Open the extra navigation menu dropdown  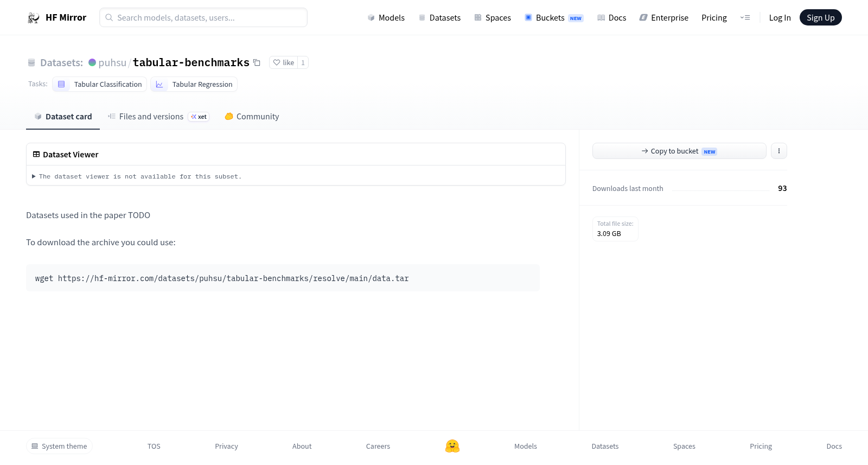745,18
